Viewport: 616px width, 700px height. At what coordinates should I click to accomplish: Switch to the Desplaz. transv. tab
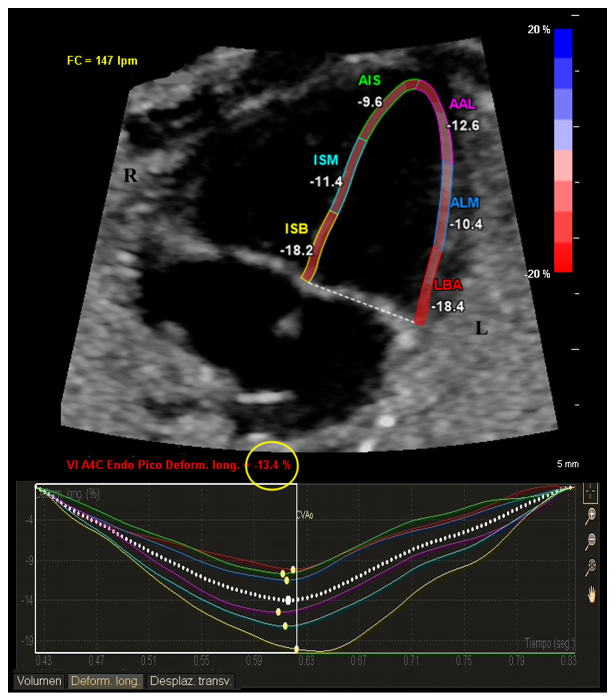[x=191, y=680]
